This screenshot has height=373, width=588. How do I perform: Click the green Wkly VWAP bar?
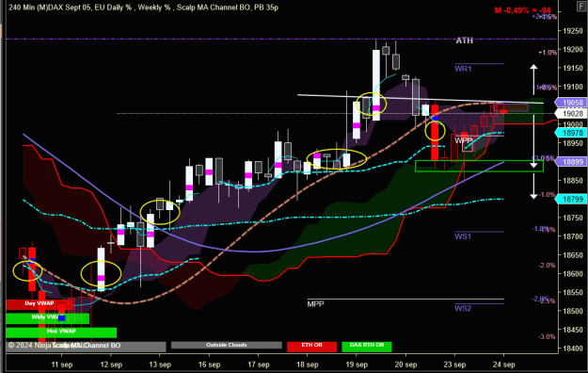point(48,318)
